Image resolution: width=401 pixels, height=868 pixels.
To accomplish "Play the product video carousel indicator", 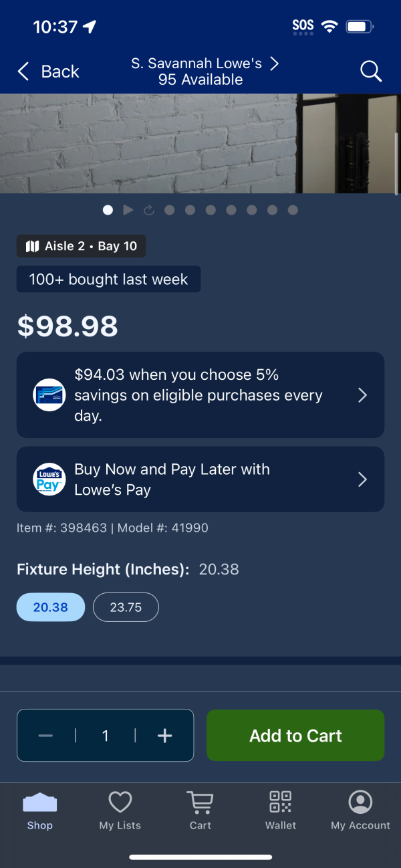I will click(x=128, y=210).
